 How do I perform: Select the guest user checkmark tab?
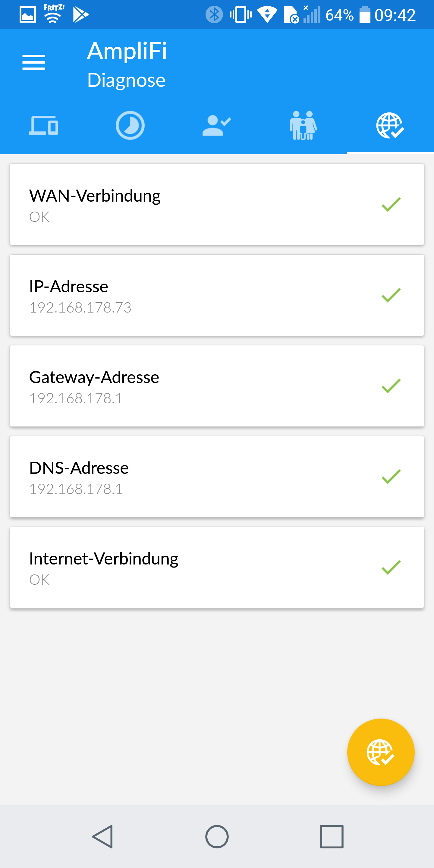(217, 125)
